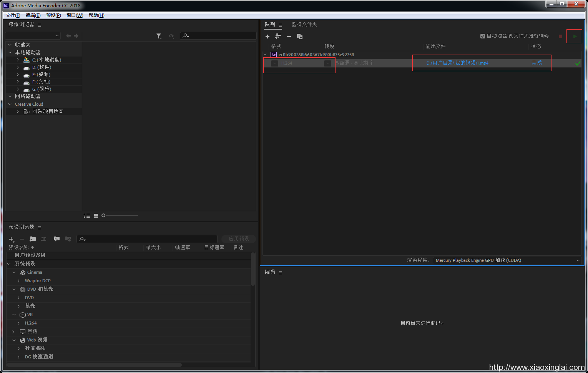Sort presets by 预设名称 column header
Viewport: 588px width, 373px height.
(x=19, y=248)
